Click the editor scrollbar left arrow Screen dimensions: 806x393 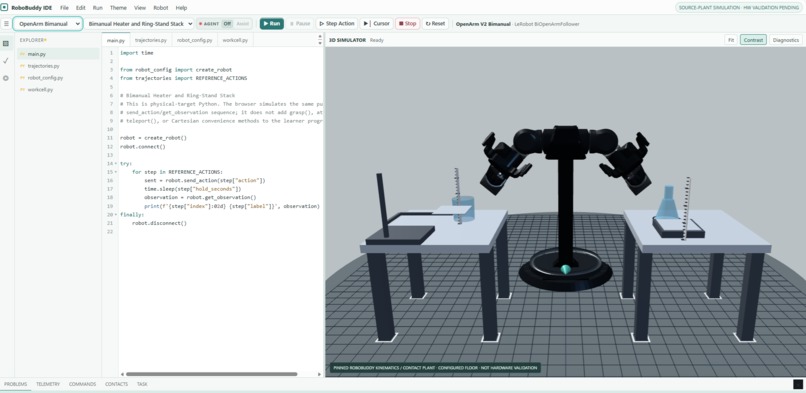click(x=122, y=374)
